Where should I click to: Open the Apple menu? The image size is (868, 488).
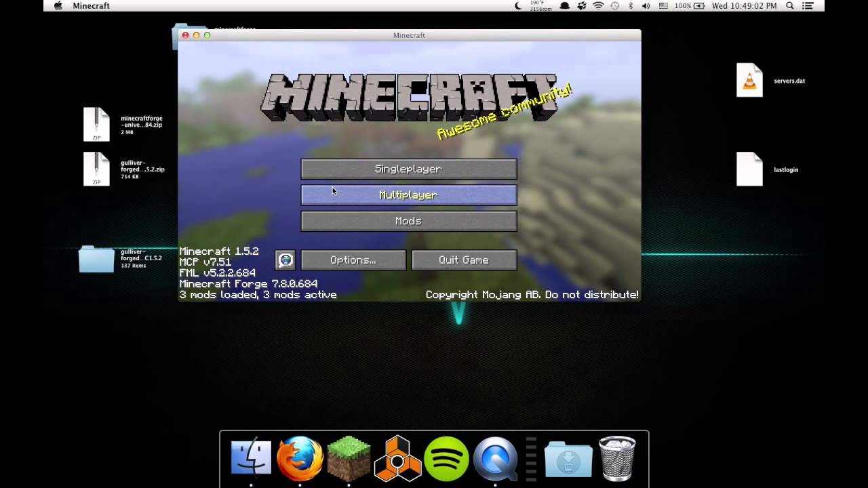tap(58, 5)
